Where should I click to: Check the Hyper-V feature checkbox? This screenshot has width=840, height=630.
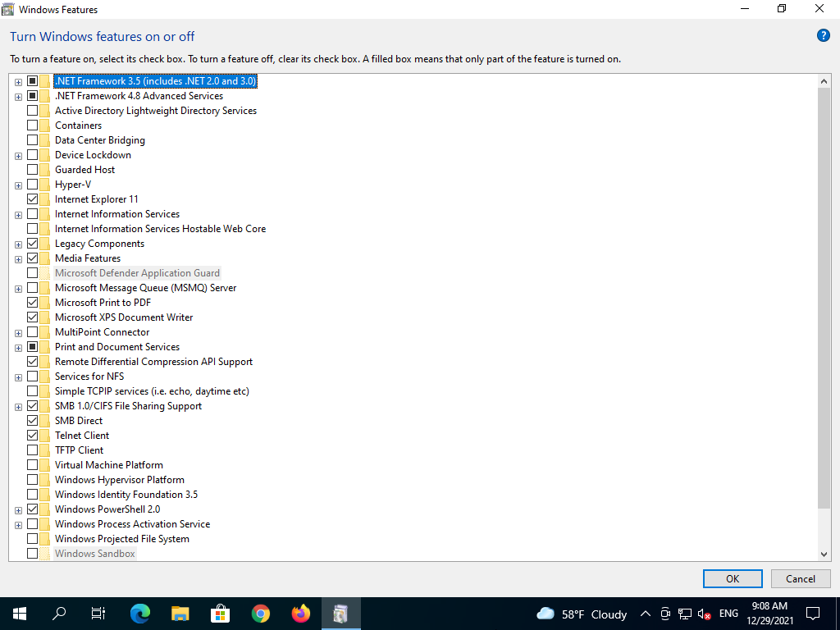click(x=33, y=185)
